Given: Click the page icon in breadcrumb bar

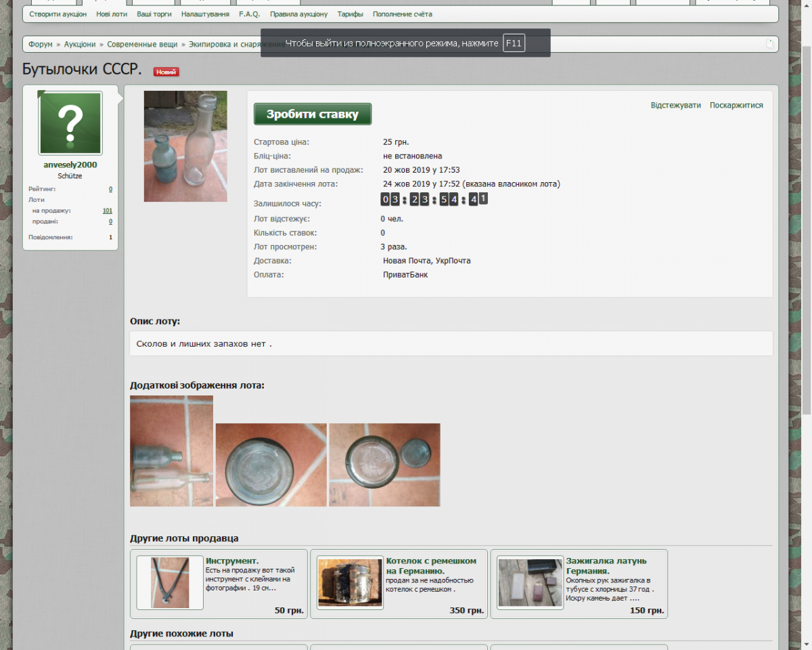Looking at the screenshot, I should pyautogui.click(x=769, y=44).
